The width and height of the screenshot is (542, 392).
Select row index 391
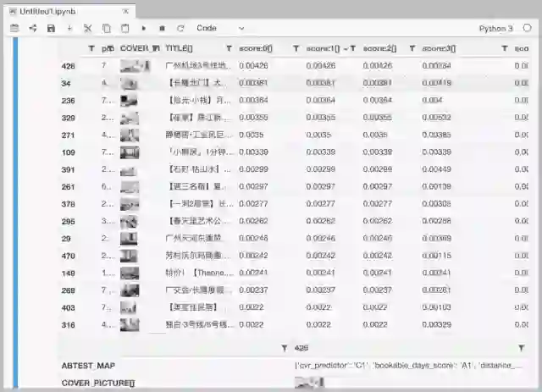(68, 169)
